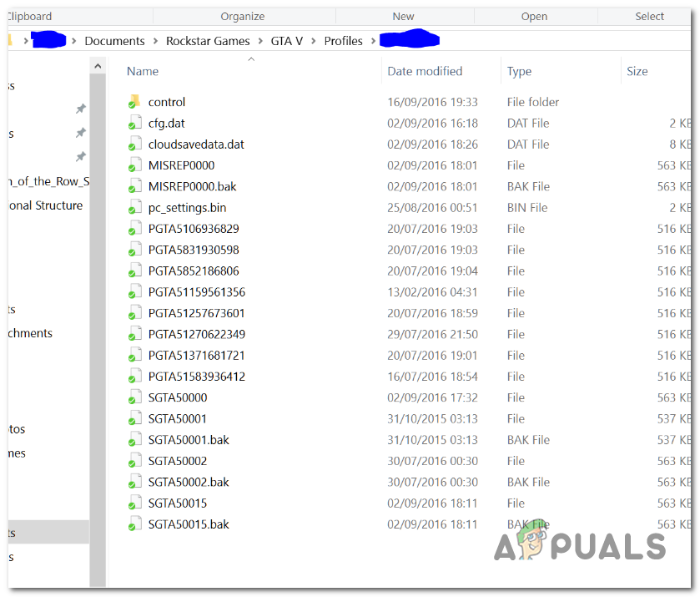700x597 pixels.
Task: Select Attachments in the left navigation pane
Action: [x=31, y=332]
